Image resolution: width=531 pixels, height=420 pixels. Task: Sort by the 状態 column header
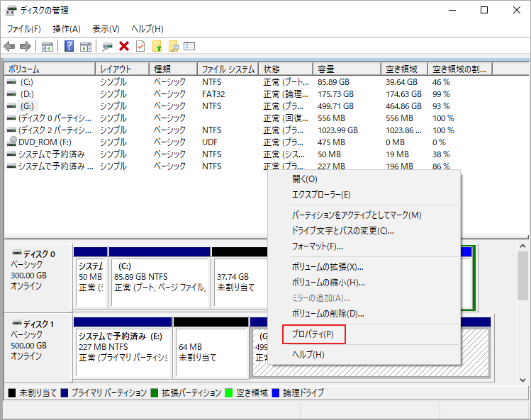click(x=286, y=69)
